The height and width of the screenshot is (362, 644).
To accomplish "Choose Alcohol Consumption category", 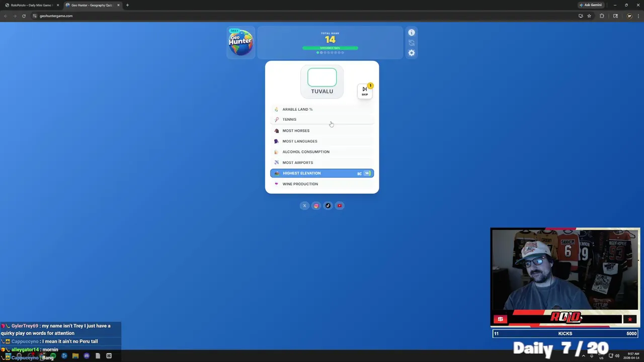I will click(x=322, y=152).
